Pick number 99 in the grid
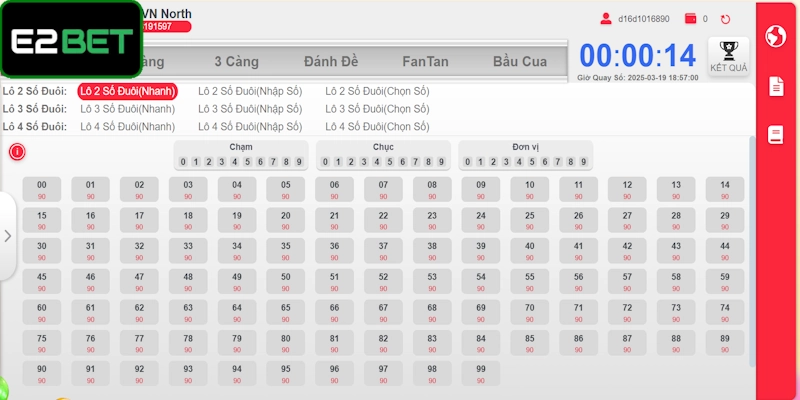 [x=481, y=373]
